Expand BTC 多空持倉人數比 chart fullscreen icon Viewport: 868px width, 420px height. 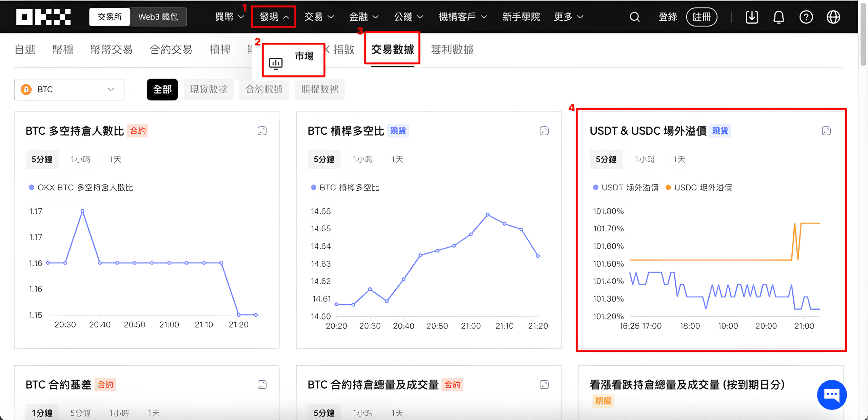tap(262, 131)
